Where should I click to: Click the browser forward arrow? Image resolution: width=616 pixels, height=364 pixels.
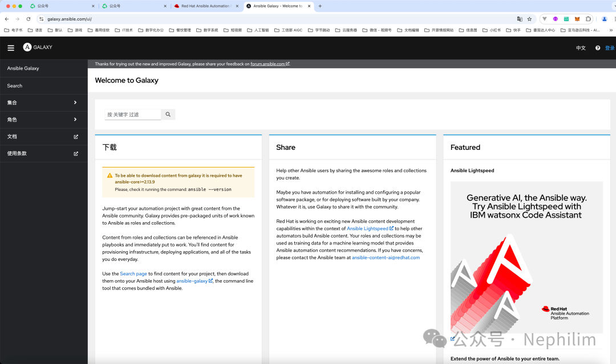[x=17, y=19]
